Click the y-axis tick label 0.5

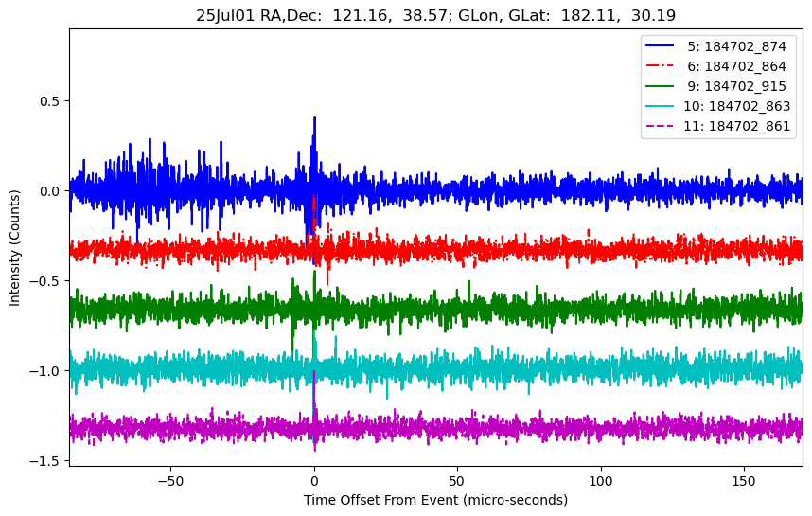(x=51, y=101)
